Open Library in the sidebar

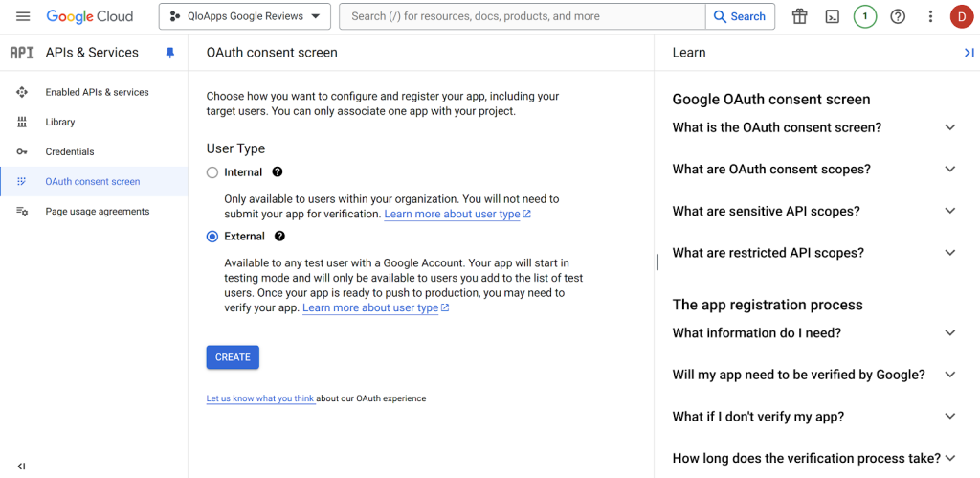pyautogui.click(x=59, y=122)
